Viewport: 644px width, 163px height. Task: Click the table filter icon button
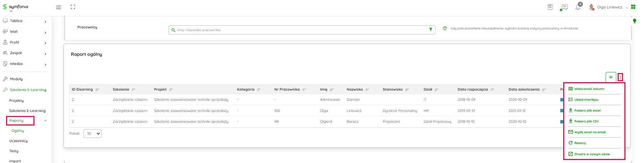611,77
